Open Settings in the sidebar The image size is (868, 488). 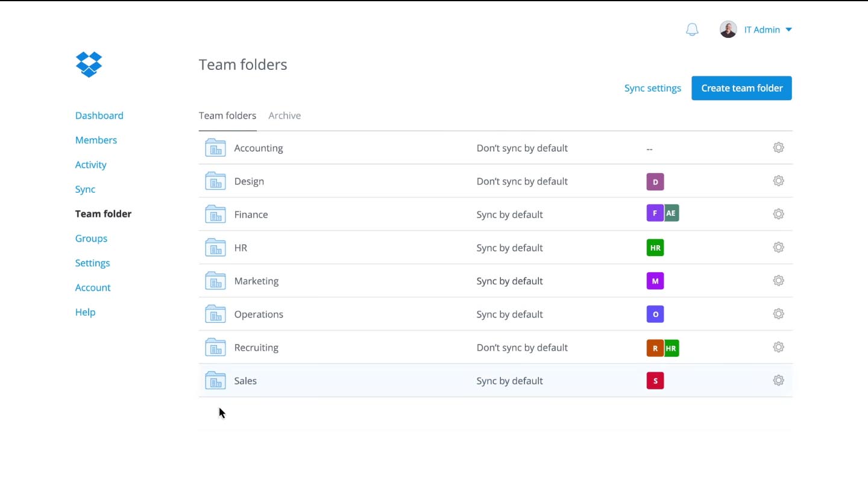(x=92, y=263)
